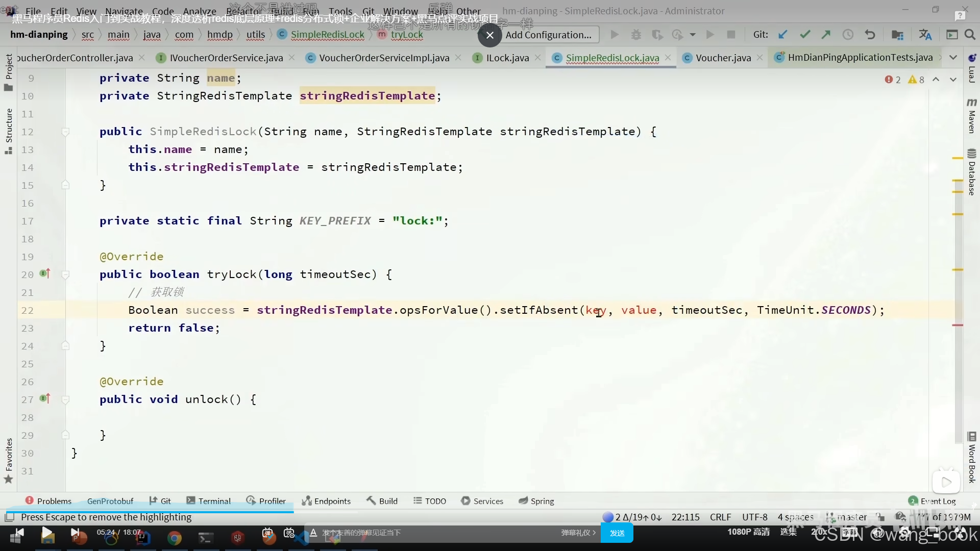This screenshot has height=551, width=980.
Task: Close the Voucher.java editor tab
Action: coord(760,58)
